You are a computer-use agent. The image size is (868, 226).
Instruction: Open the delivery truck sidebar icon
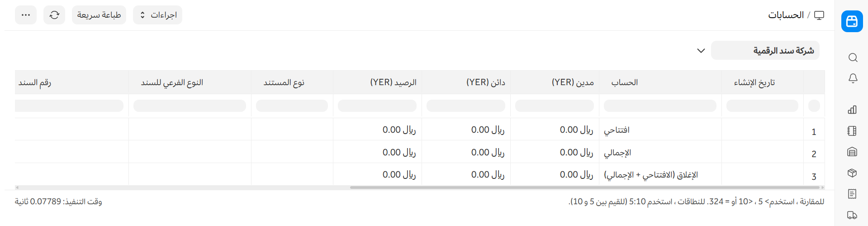click(x=852, y=215)
